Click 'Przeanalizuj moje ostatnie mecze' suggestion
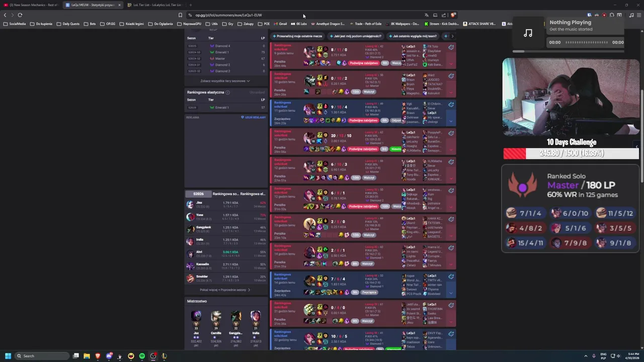The height and width of the screenshot is (362, 644). [x=297, y=36]
